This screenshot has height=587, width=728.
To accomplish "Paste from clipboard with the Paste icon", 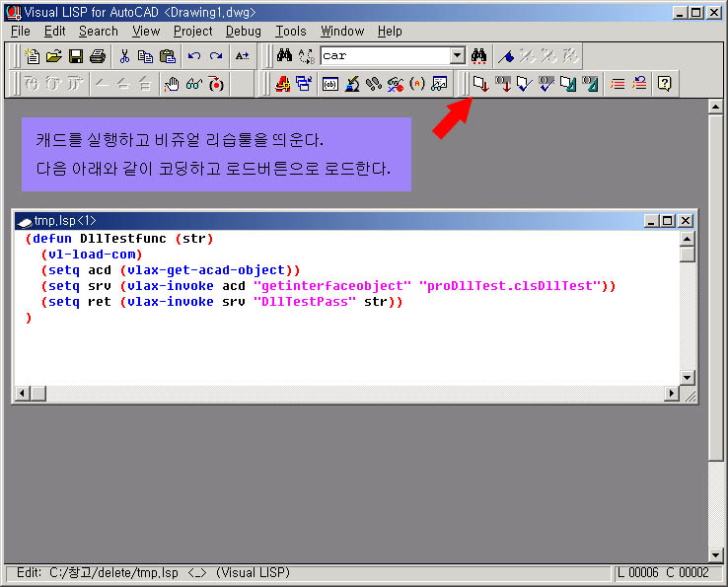I will pos(168,56).
